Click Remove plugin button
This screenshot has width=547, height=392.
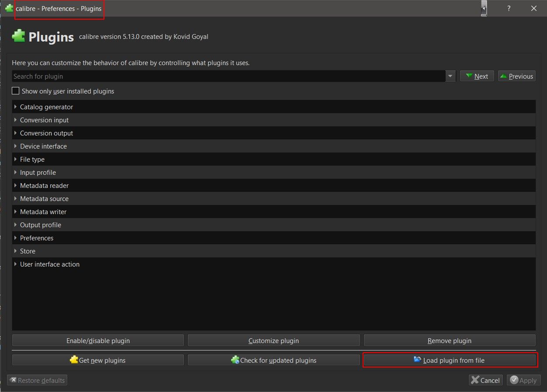click(x=450, y=340)
